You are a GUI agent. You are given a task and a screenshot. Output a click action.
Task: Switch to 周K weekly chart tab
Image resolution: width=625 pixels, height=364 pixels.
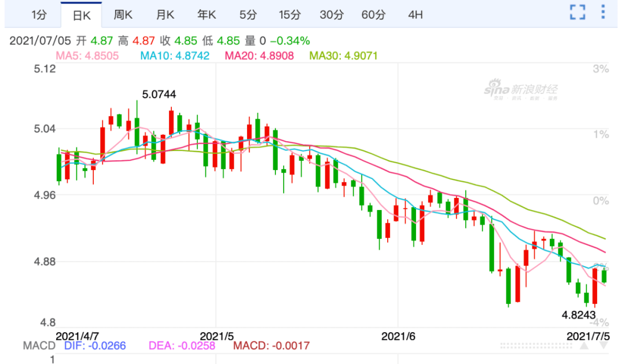click(123, 15)
